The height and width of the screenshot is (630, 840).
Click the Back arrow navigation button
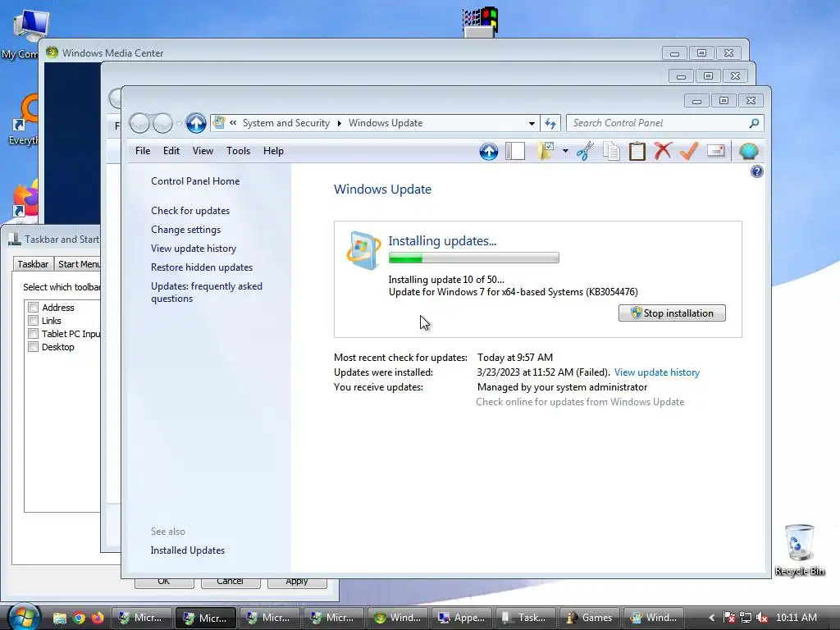(x=139, y=123)
